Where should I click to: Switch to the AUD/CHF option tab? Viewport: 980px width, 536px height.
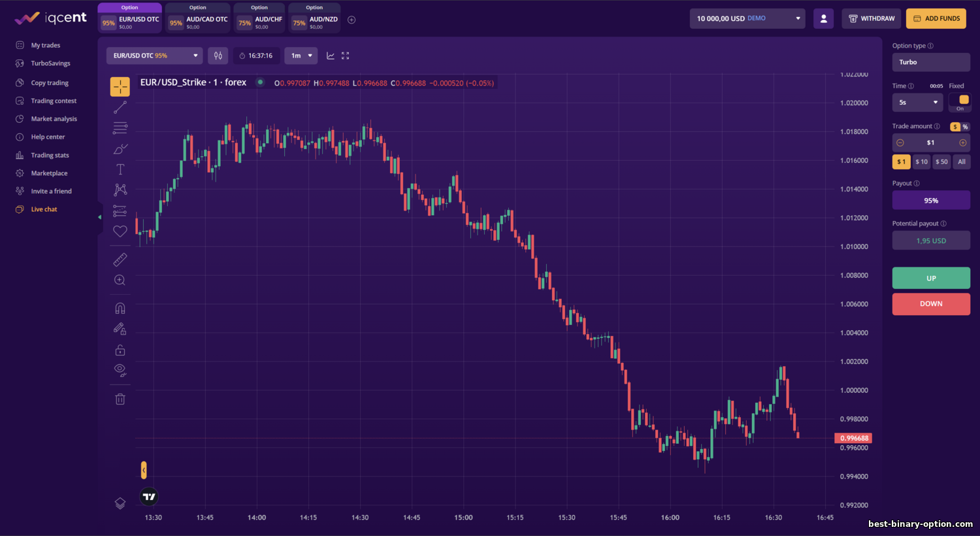[260, 20]
